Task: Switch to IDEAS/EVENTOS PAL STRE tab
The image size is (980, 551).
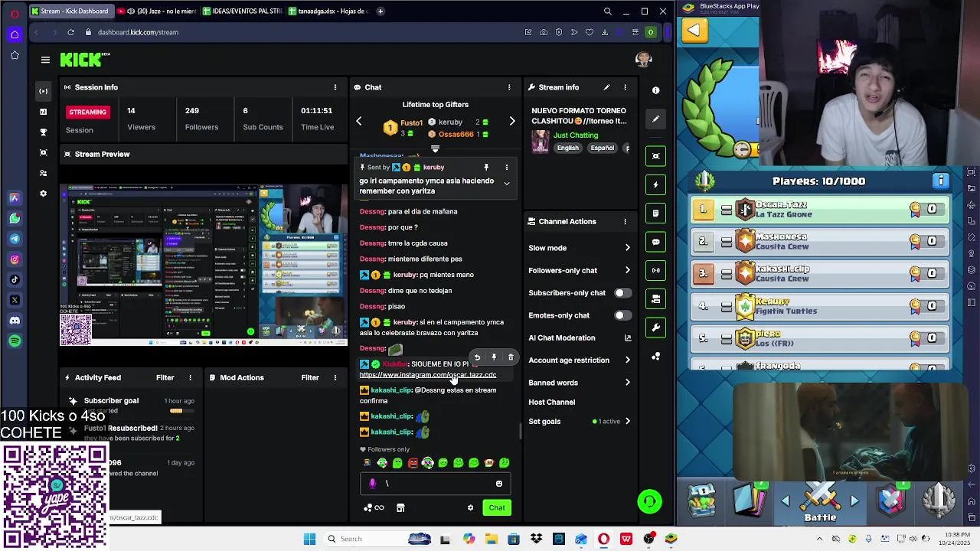Action: tap(243, 11)
